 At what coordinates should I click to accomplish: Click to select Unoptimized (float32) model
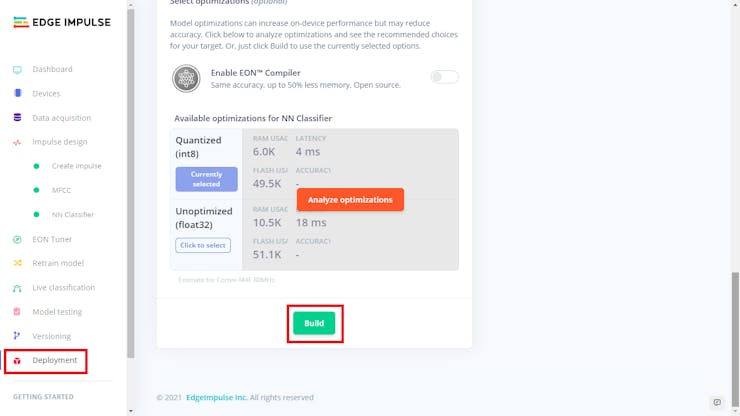tap(203, 245)
